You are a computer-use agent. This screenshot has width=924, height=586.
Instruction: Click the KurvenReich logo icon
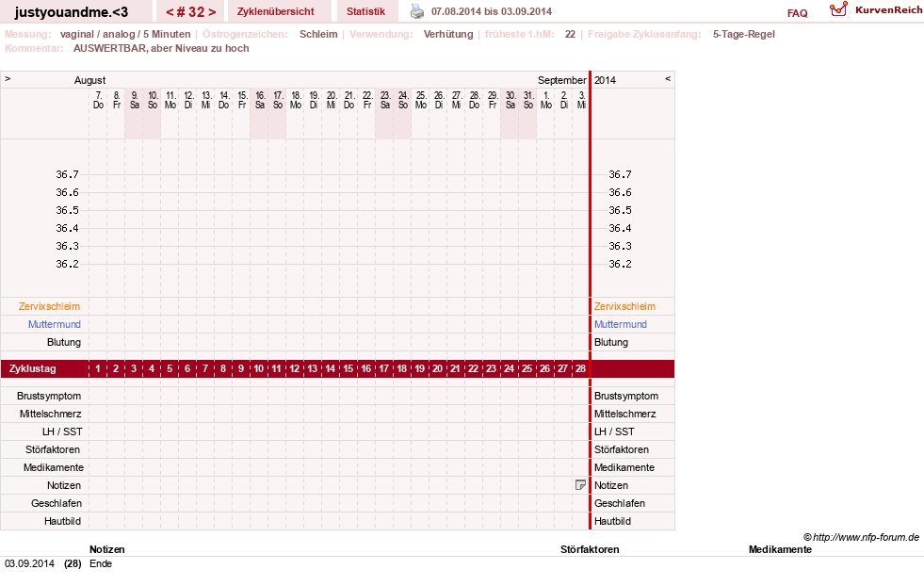[x=838, y=10]
